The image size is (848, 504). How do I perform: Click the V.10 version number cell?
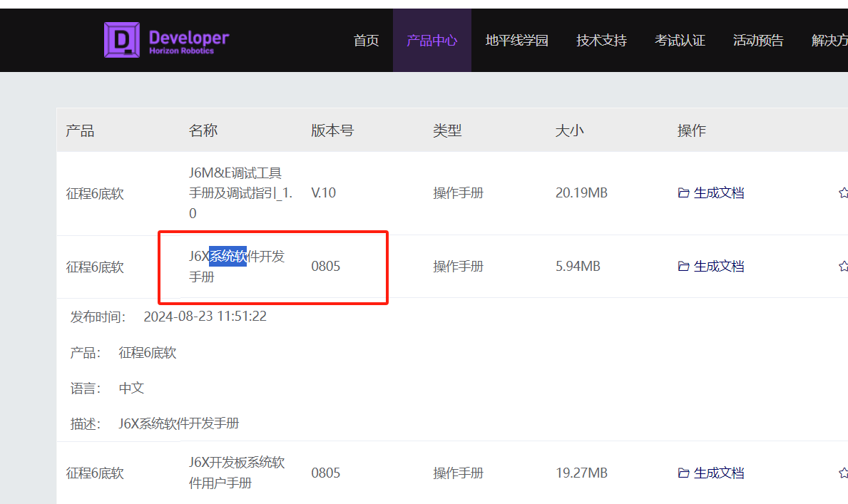coord(324,193)
